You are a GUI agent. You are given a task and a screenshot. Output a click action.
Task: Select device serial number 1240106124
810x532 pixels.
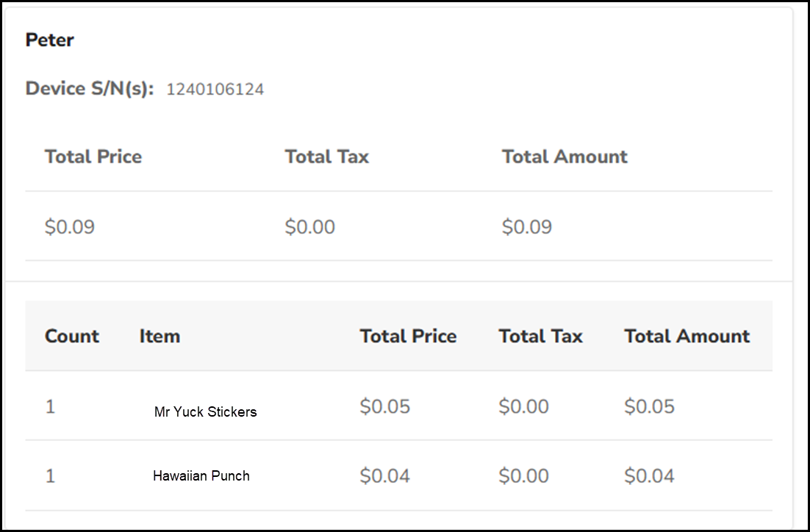pos(215,90)
